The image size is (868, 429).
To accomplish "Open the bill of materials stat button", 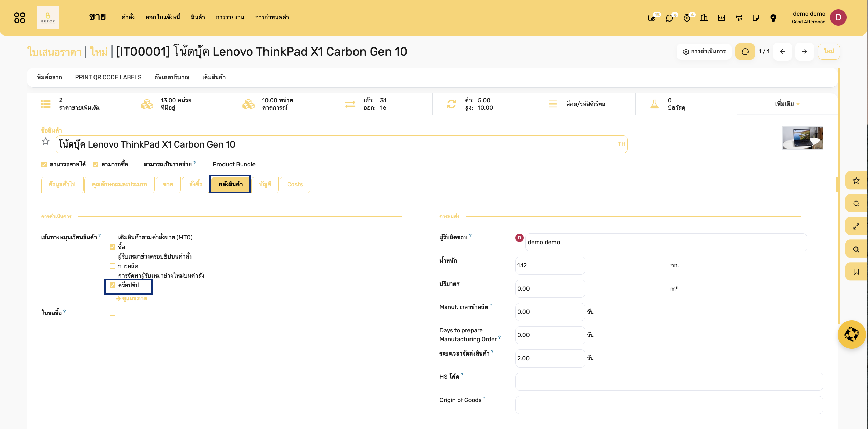I will [686, 104].
